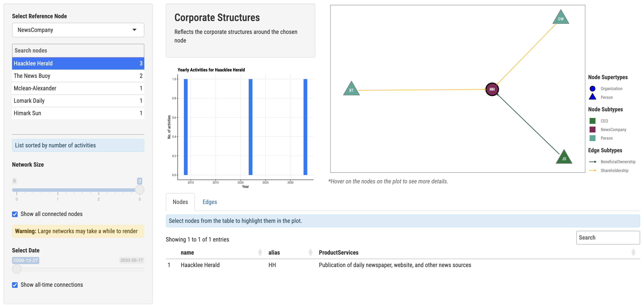
Task: Click the Organization circle legend icon
Action: coord(592,89)
